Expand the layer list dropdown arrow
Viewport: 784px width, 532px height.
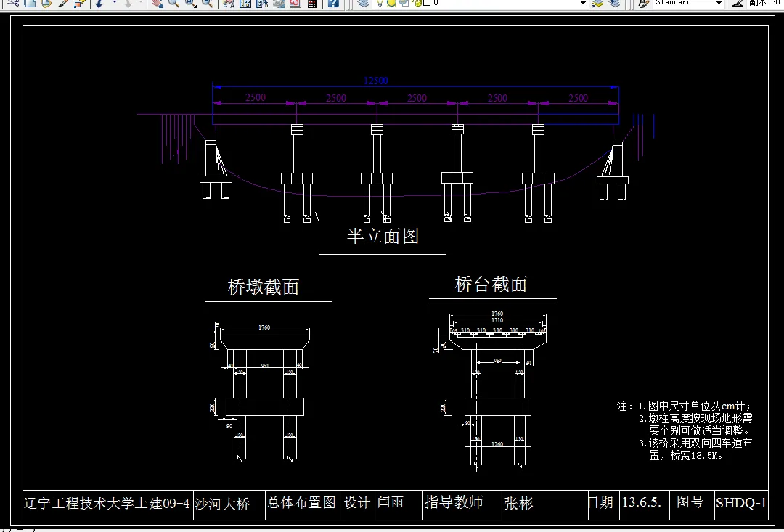click(x=583, y=3)
